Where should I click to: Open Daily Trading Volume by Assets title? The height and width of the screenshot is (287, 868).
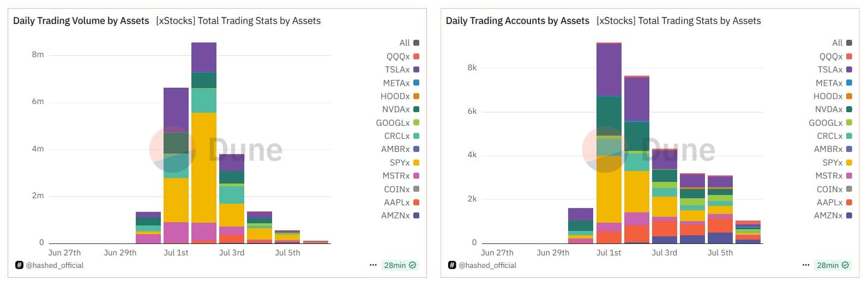click(81, 21)
